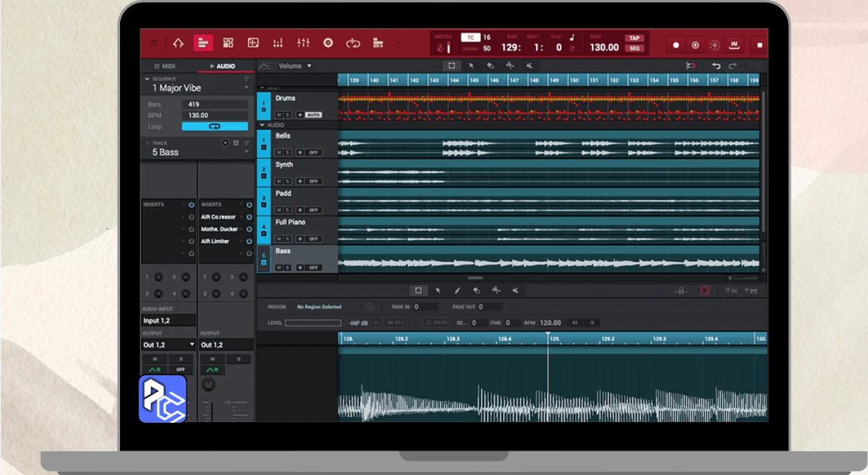Toggle the sequence Loop button
The height and width of the screenshot is (475, 868).
coord(214,126)
